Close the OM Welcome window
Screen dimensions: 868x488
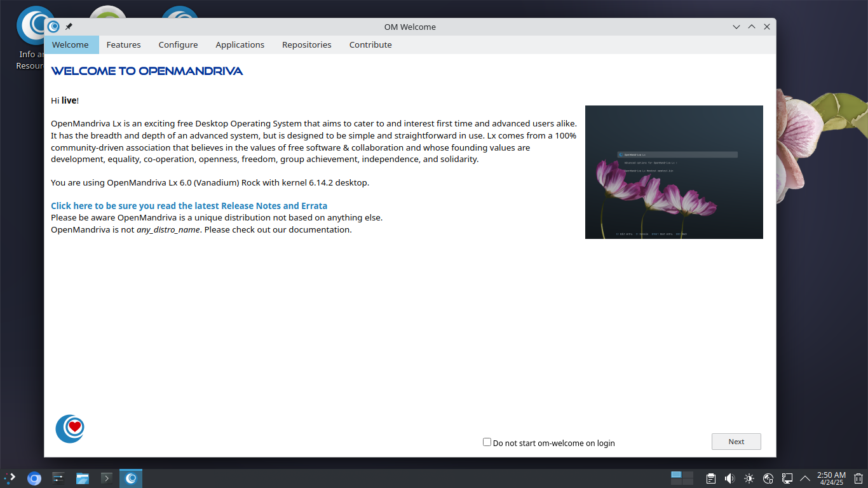point(767,27)
